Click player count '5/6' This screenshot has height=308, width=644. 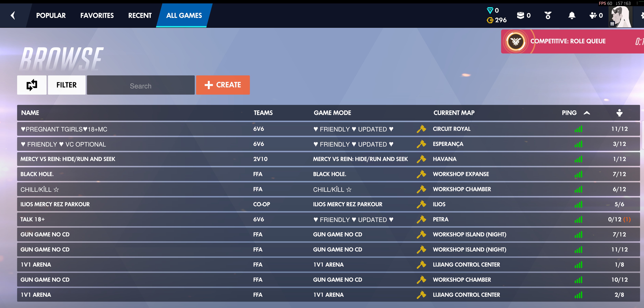[620, 204]
